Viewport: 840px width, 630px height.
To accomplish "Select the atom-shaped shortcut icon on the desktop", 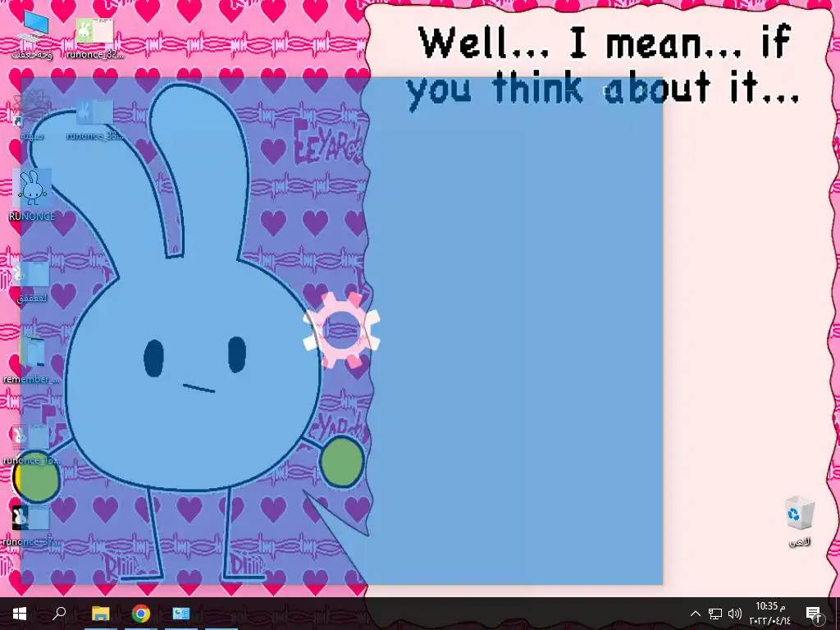I will point(32,115).
